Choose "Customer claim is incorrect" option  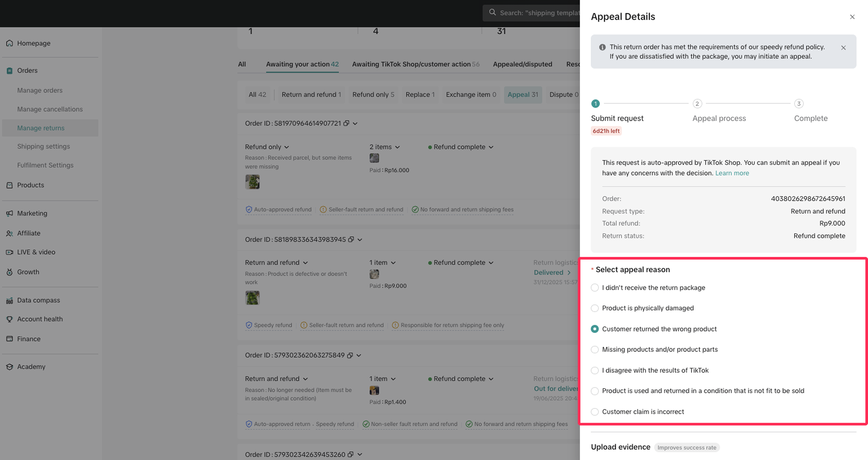[x=595, y=412]
